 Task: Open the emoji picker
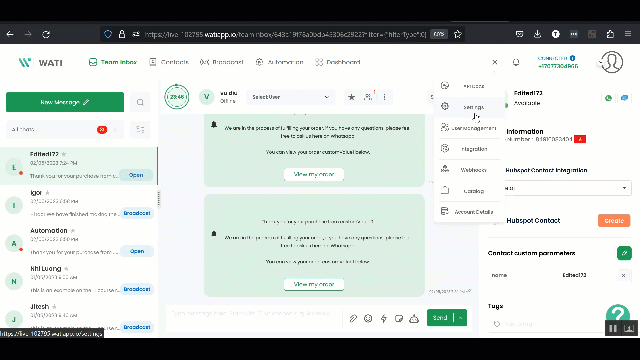pos(368,318)
